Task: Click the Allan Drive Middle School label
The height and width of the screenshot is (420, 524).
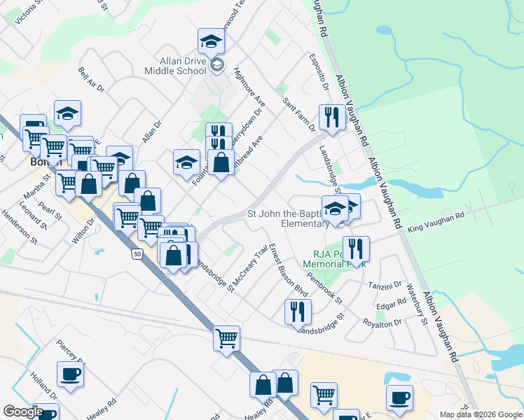Action: 176,66
